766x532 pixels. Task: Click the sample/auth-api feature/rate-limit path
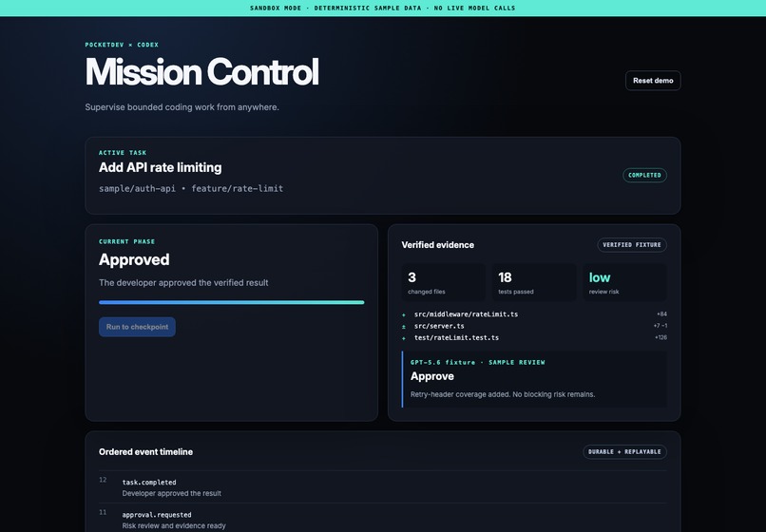(191, 188)
